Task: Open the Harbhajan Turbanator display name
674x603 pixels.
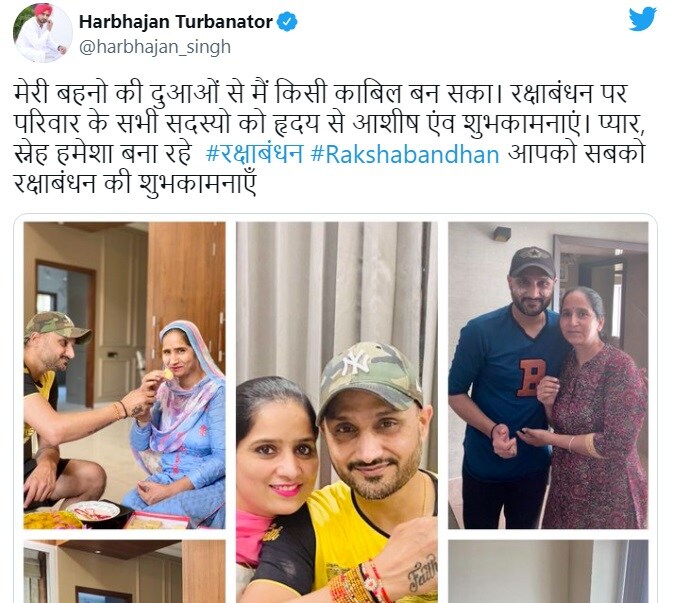Action: [176, 21]
